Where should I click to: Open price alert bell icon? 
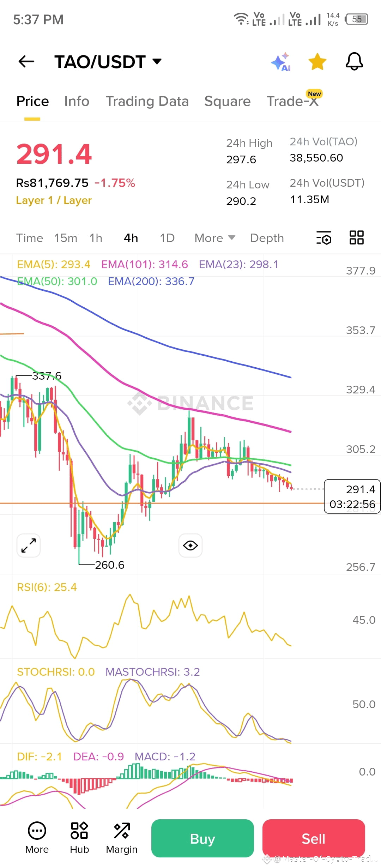354,62
